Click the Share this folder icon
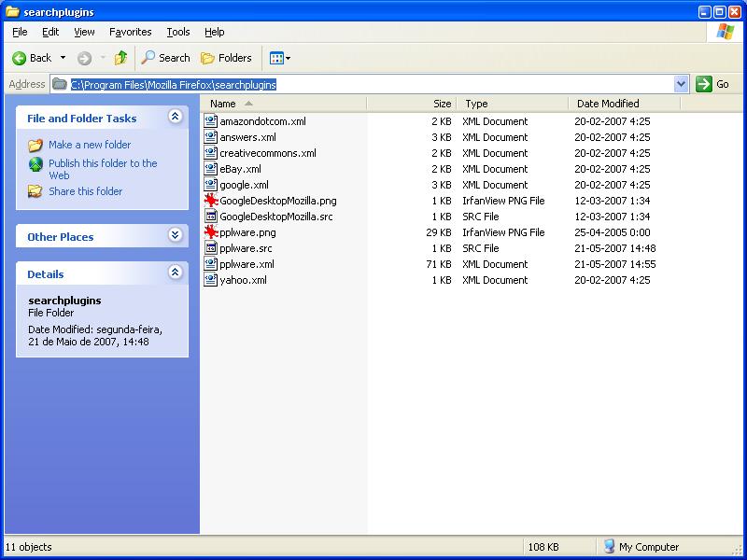The height and width of the screenshot is (560, 747). pyautogui.click(x=35, y=191)
